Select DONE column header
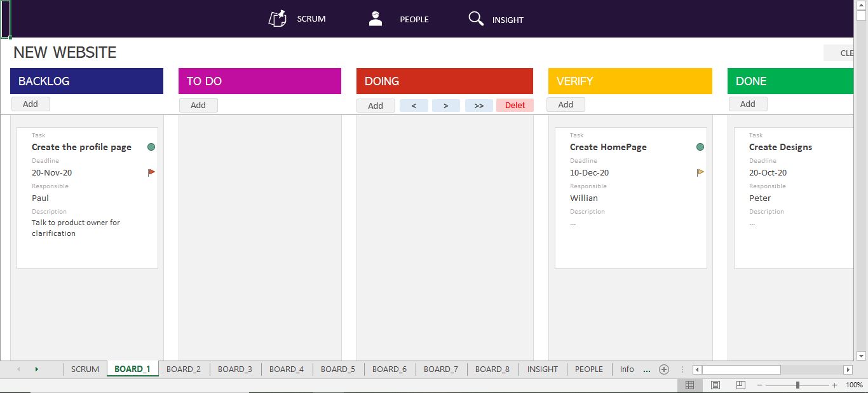The height and width of the screenshot is (393, 868). 790,81
